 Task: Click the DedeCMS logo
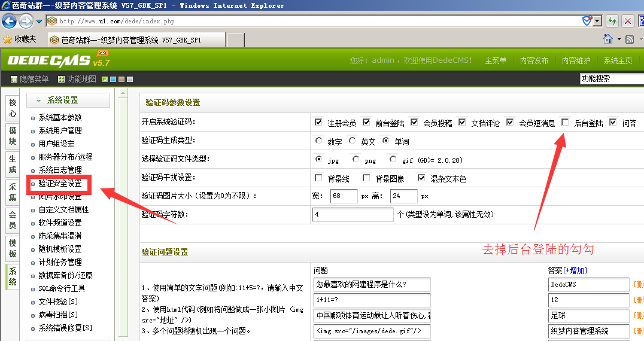pyautogui.click(x=59, y=60)
